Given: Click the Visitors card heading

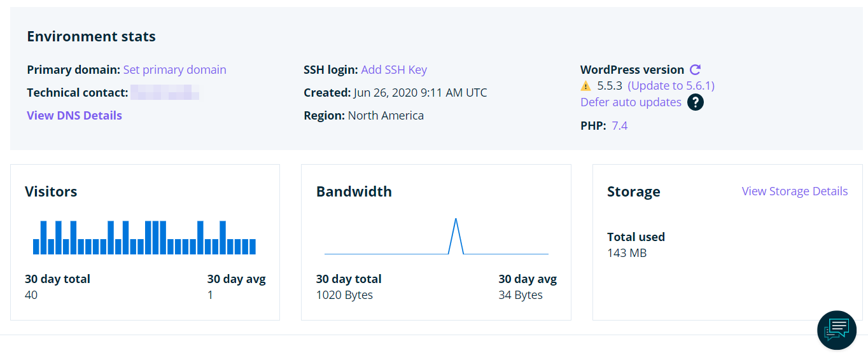Looking at the screenshot, I should point(51,191).
